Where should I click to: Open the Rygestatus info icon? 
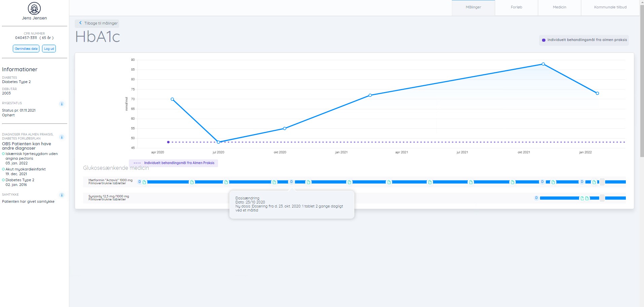point(62,104)
